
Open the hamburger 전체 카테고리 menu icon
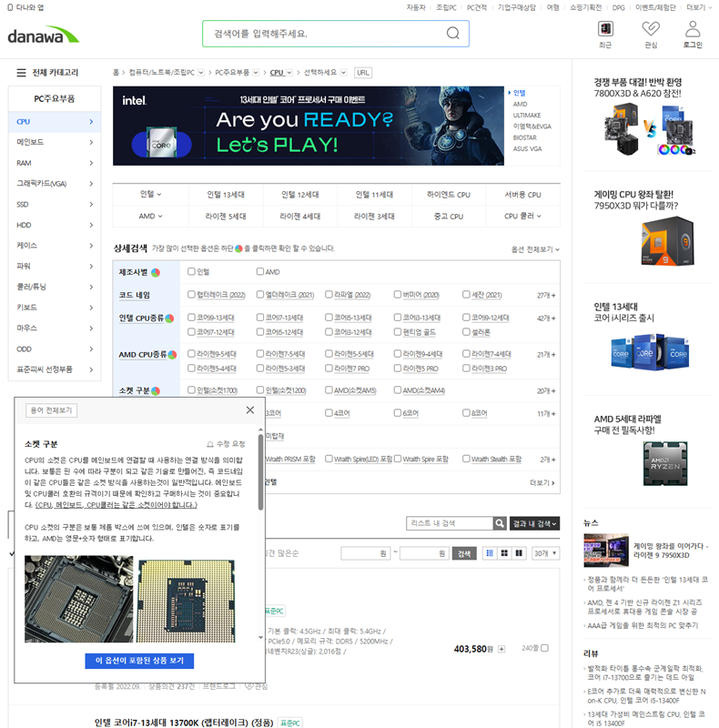21,73
